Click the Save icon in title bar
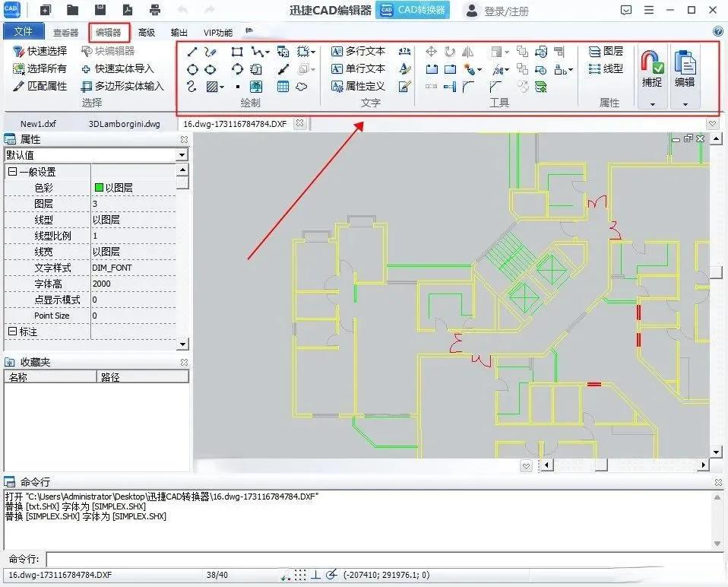 (x=100, y=11)
